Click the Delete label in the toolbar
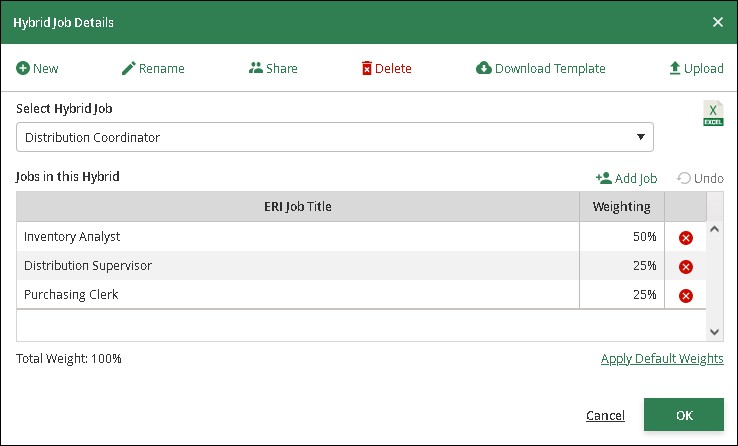738x446 pixels. tap(393, 69)
